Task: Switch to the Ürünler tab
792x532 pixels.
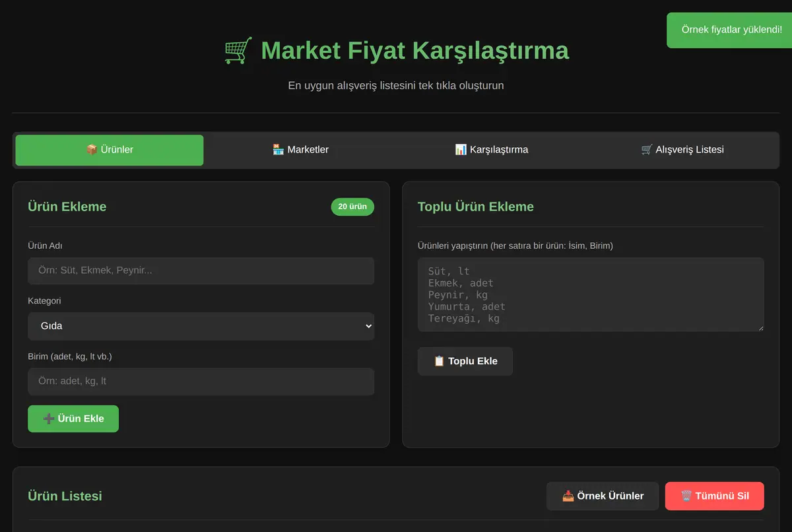Action: [110, 150]
